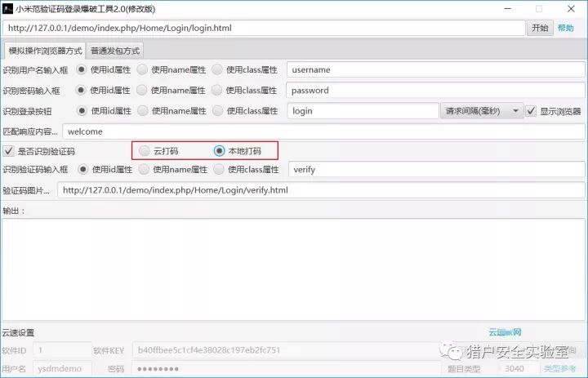The width and height of the screenshot is (588, 378).
Task: Click the password attribute input field
Action: coord(436,91)
